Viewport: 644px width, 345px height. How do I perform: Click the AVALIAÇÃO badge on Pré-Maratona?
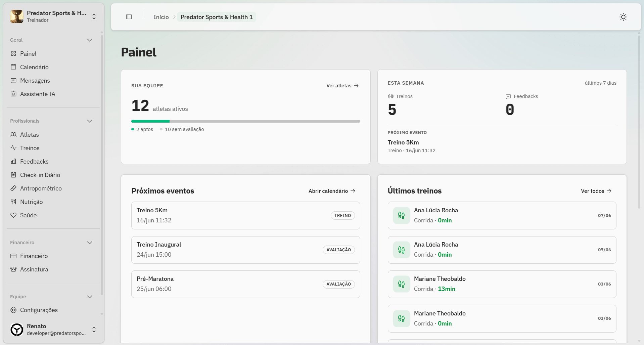pyautogui.click(x=338, y=284)
